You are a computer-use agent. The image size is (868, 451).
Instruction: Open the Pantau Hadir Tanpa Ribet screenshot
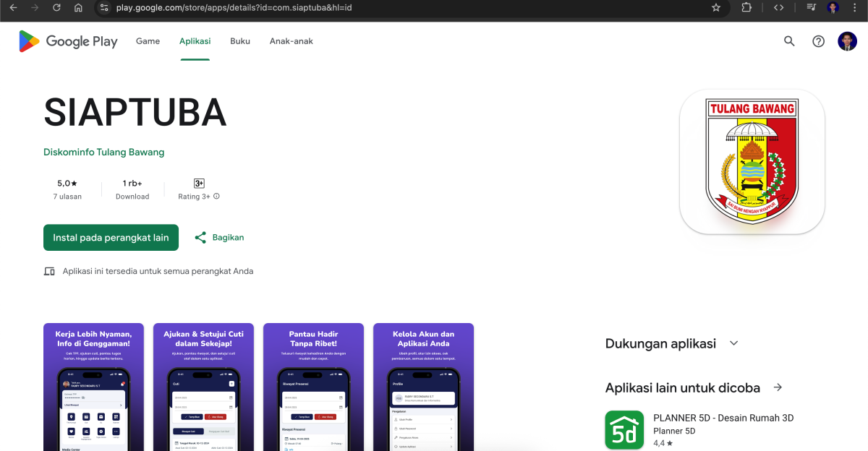coord(313,387)
